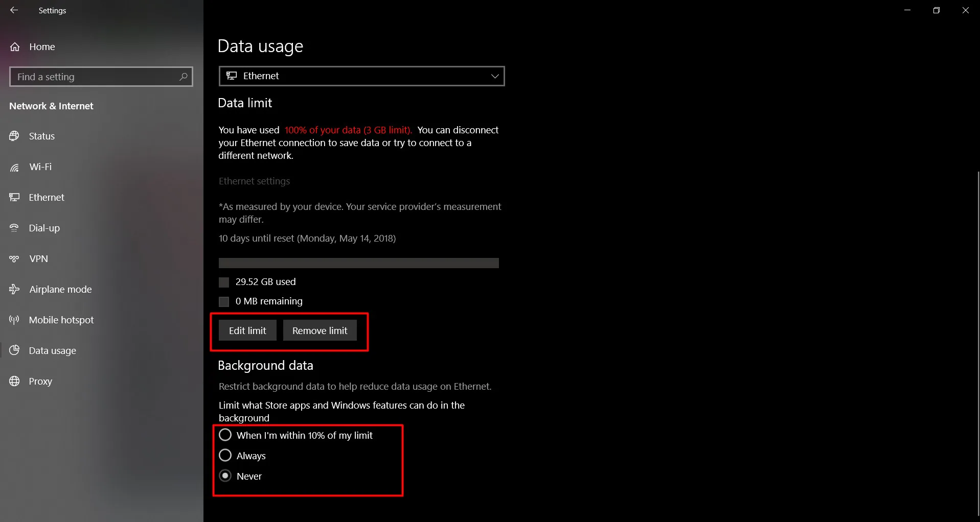The height and width of the screenshot is (522, 980).
Task: Click the data usage progress bar
Action: pos(359,263)
